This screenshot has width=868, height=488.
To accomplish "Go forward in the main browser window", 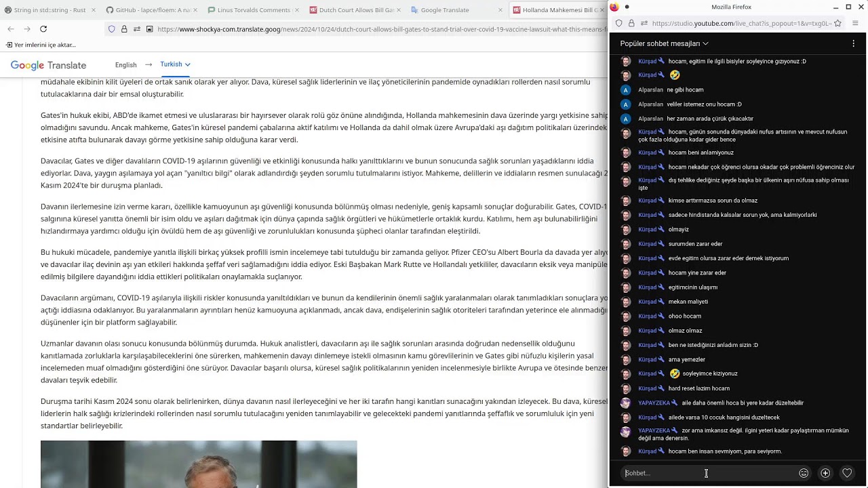I will pyautogui.click(x=27, y=29).
